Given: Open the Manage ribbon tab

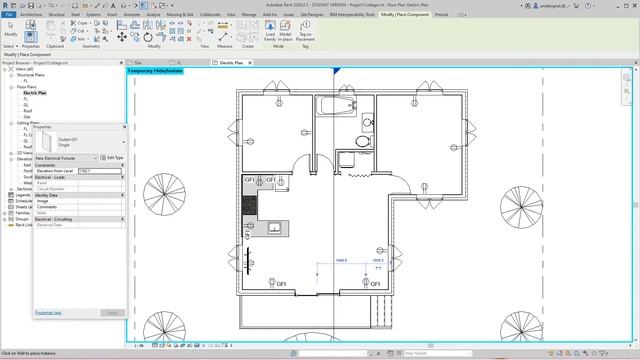Looking at the screenshot, I should [x=249, y=14].
